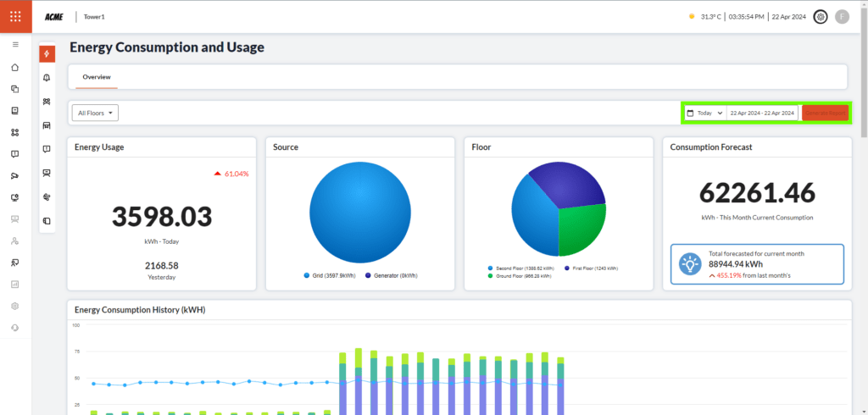Viewport: 868px width, 415px height.
Task: Click the 22 Apr 2024 date range field
Action: 761,113
